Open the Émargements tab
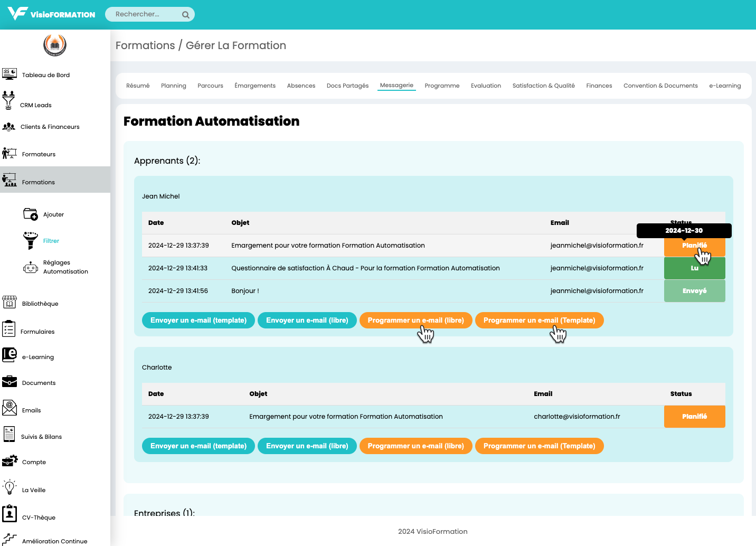Screen dimensions: 756x546 click(x=255, y=86)
